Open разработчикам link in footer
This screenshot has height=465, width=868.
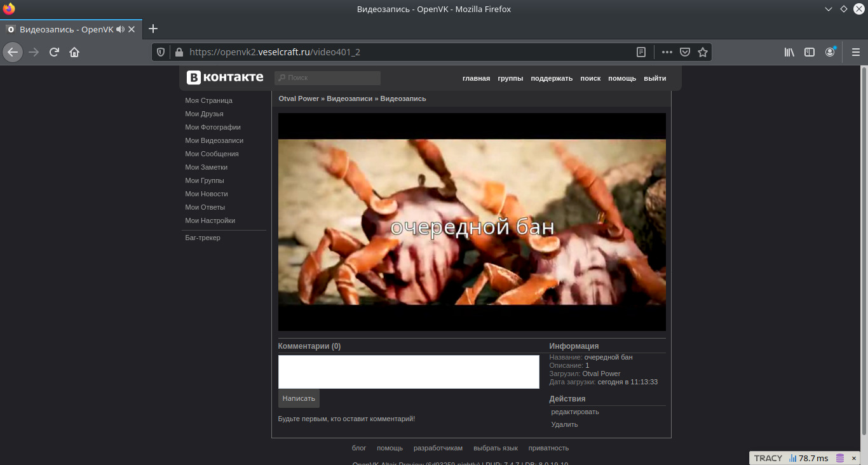pyautogui.click(x=438, y=448)
